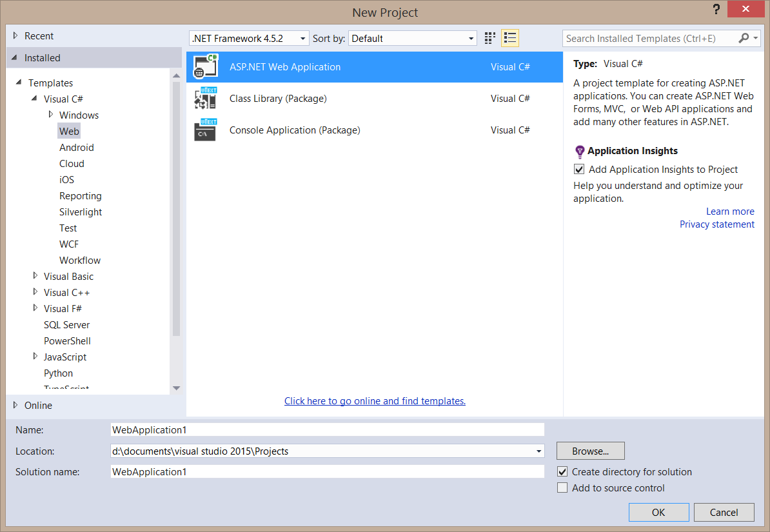This screenshot has width=770, height=532.
Task: Open the Privacy statement link
Action: [x=717, y=224]
